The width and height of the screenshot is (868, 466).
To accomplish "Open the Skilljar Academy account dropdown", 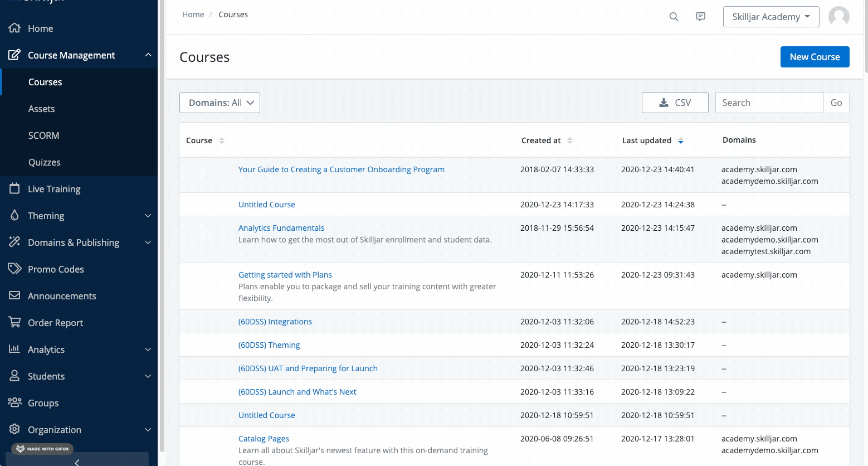I will [771, 17].
